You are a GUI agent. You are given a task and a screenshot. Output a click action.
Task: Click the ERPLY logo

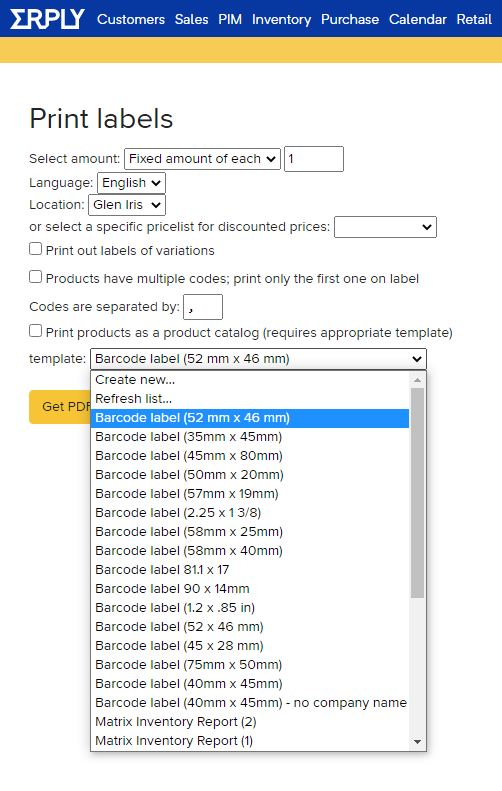(47, 19)
